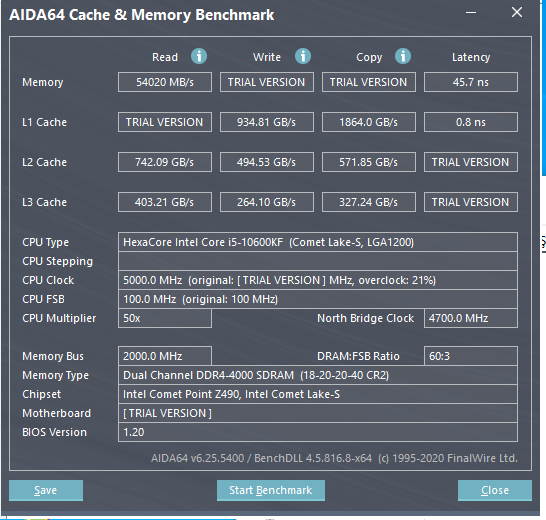Click the Memory Latency 45.7 ns field
This screenshot has width=546, height=520.
[471, 82]
